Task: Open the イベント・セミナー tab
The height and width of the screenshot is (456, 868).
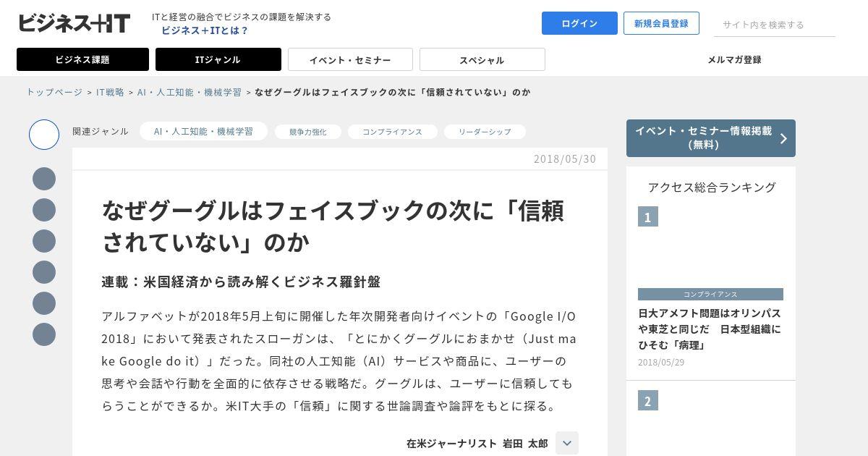Action: [x=350, y=59]
